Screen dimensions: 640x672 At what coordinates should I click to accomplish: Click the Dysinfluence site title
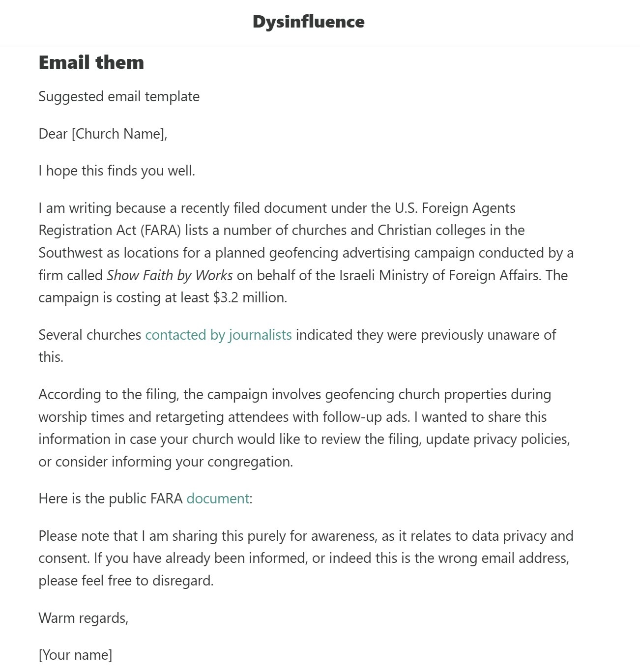coord(308,22)
